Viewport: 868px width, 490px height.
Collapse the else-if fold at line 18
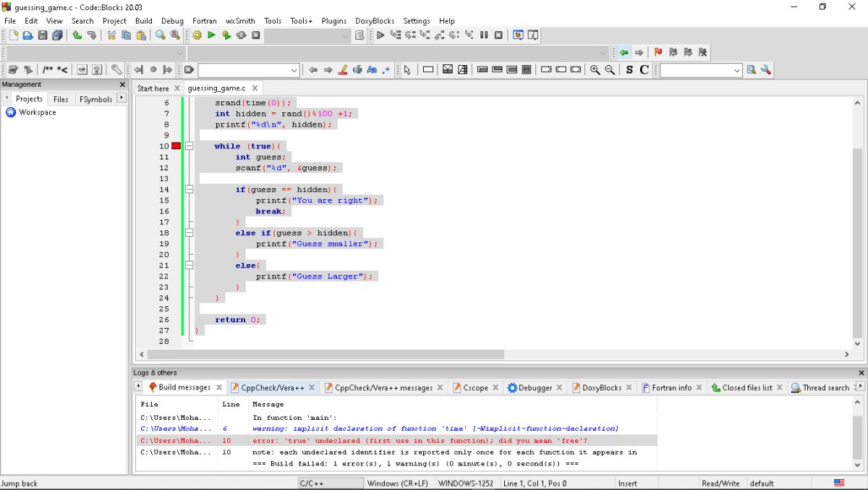[x=190, y=233]
